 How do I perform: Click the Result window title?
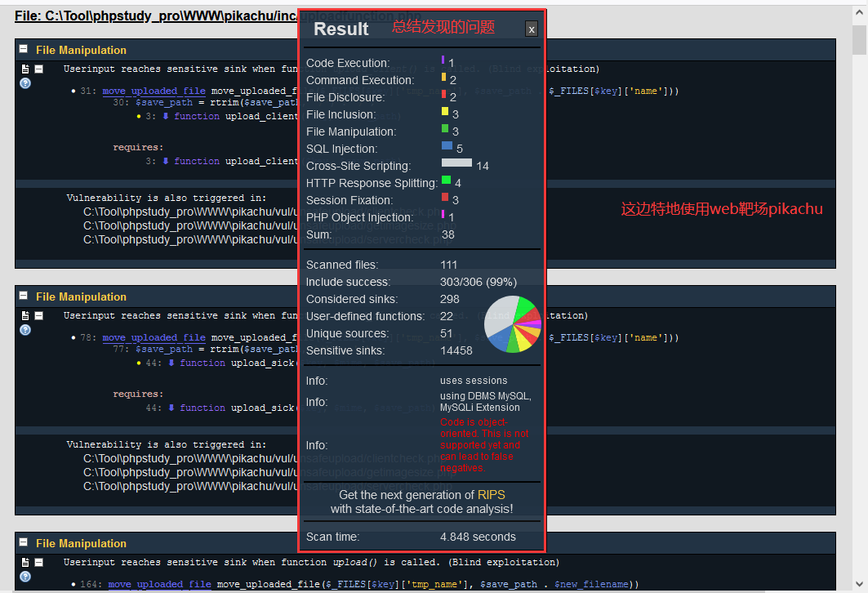click(x=341, y=29)
